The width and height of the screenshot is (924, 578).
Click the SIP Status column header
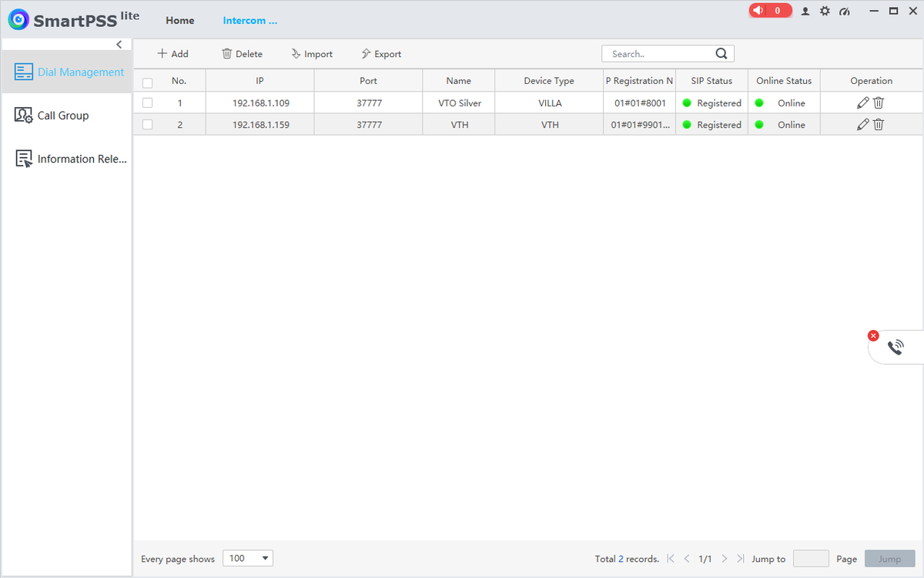click(x=711, y=81)
